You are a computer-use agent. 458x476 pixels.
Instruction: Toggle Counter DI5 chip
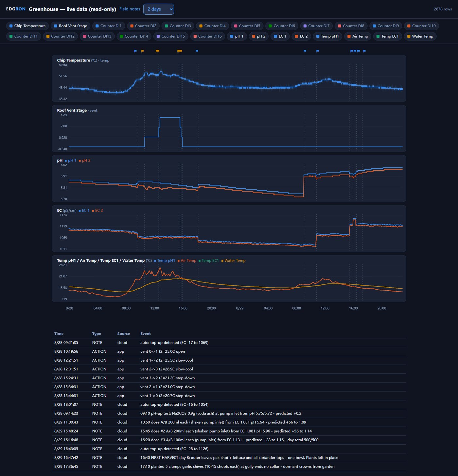pos(247,26)
